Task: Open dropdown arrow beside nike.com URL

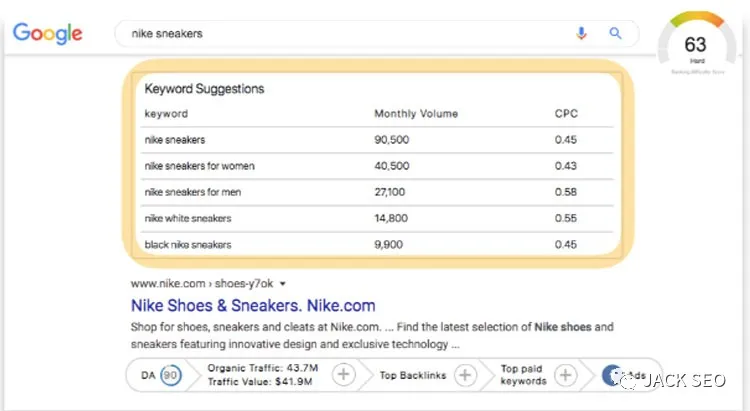Action: point(283,283)
